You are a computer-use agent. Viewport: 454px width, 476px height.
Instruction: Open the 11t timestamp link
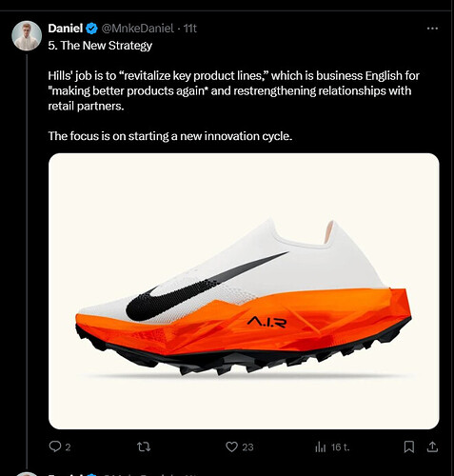tap(190, 29)
